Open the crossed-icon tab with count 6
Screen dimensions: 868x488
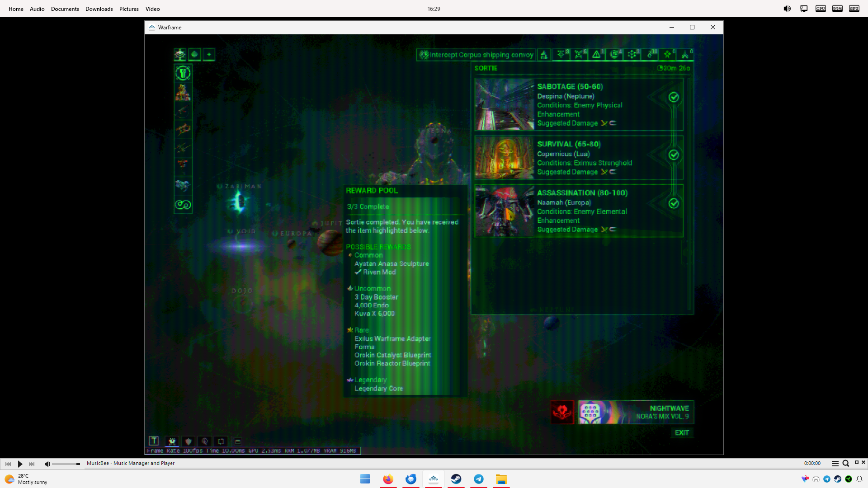tap(579, 55)
